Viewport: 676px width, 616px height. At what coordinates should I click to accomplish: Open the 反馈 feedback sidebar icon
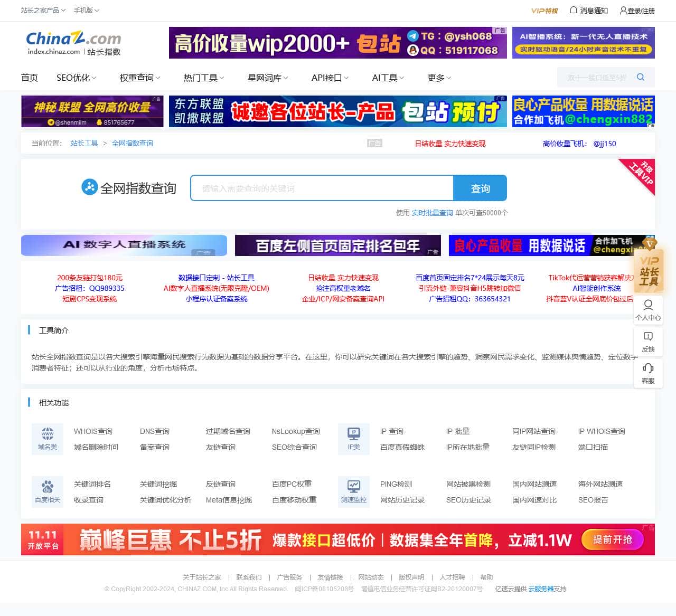[x=648, y=342]
